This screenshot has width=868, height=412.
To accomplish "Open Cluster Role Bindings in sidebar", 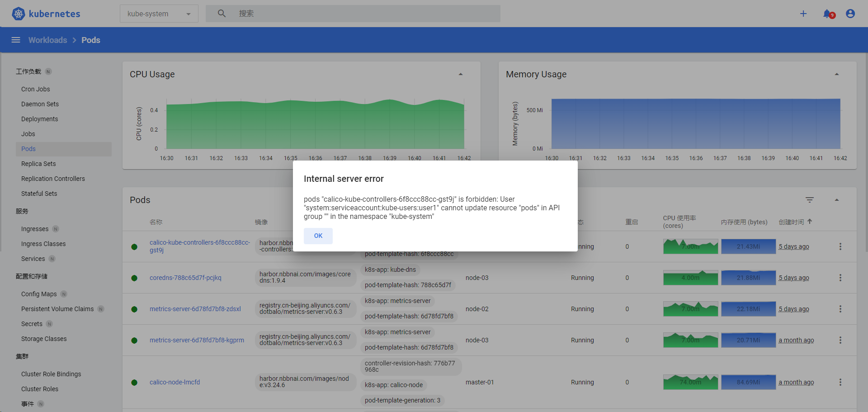I will [x=51, y=374].
